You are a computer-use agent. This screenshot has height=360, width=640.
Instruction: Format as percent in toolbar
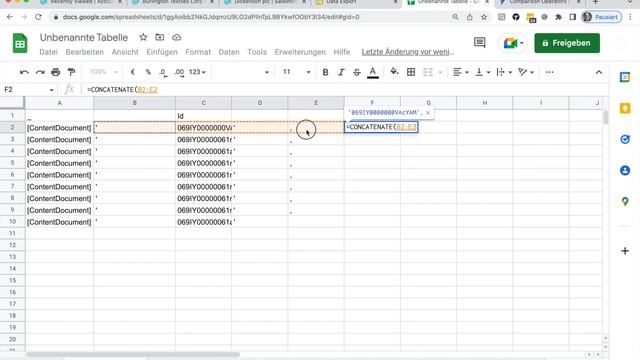click(148, 72)
